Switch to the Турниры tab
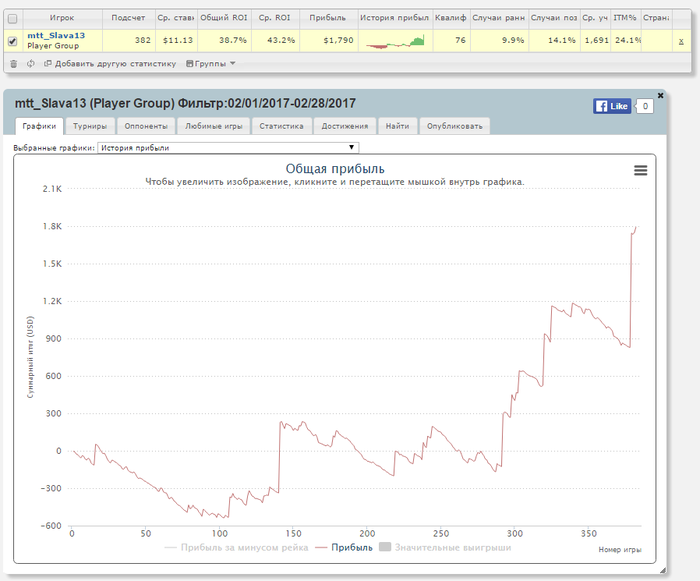The width and height of the screenshot is (700, 581). coord(90,126)
